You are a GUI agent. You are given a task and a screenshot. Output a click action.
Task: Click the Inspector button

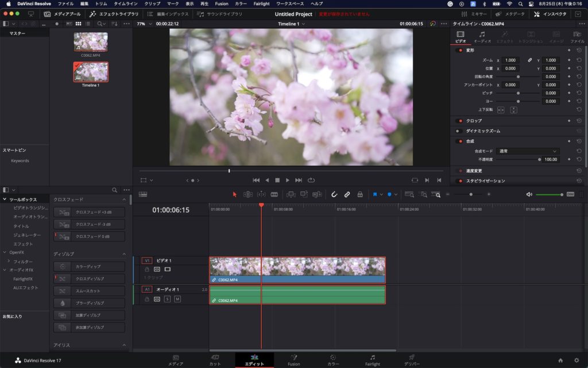pos(551,14)
